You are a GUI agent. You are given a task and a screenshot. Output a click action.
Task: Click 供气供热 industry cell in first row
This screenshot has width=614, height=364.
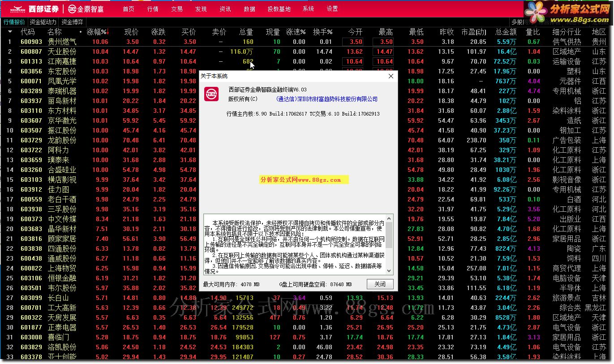pos(567,42)
